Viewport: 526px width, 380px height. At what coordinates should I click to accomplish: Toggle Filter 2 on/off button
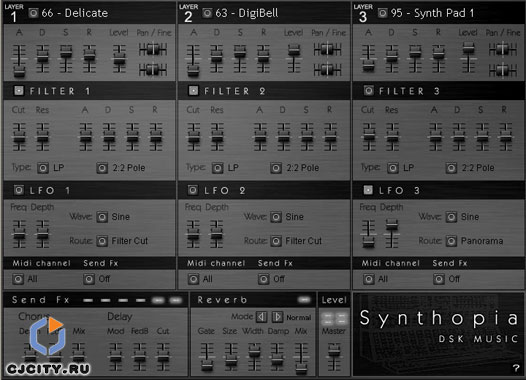193,91
